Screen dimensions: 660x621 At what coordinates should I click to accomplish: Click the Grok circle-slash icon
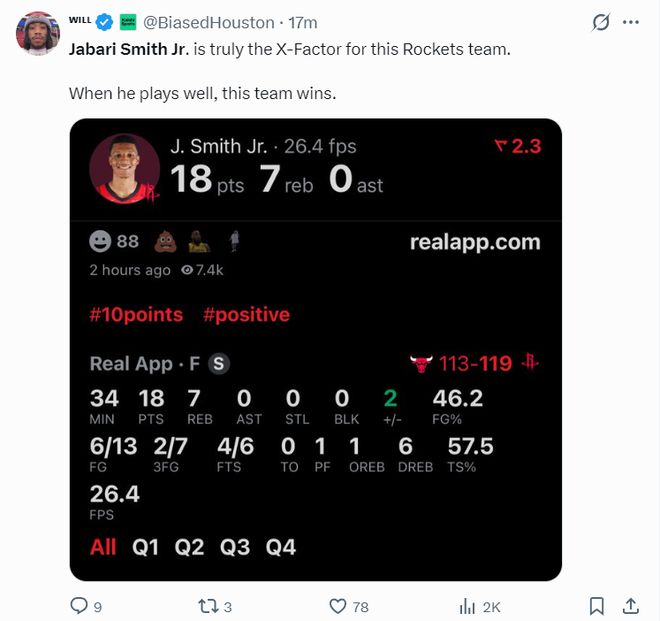point(601,22)
